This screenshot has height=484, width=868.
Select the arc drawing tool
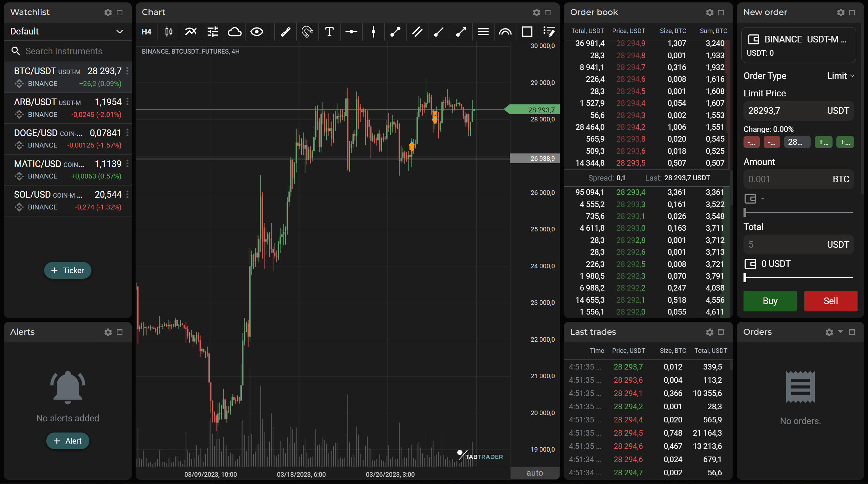point(505,32)
